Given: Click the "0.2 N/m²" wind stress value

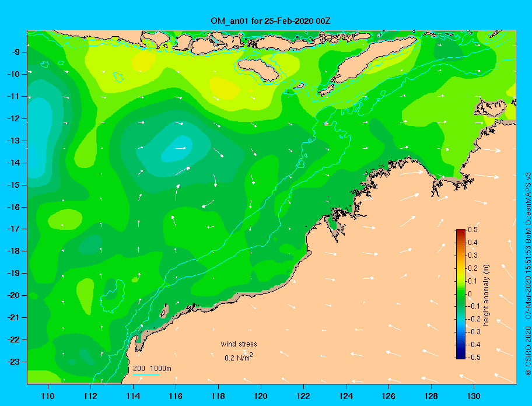Looking at the screenshot, I should [239, 357].
